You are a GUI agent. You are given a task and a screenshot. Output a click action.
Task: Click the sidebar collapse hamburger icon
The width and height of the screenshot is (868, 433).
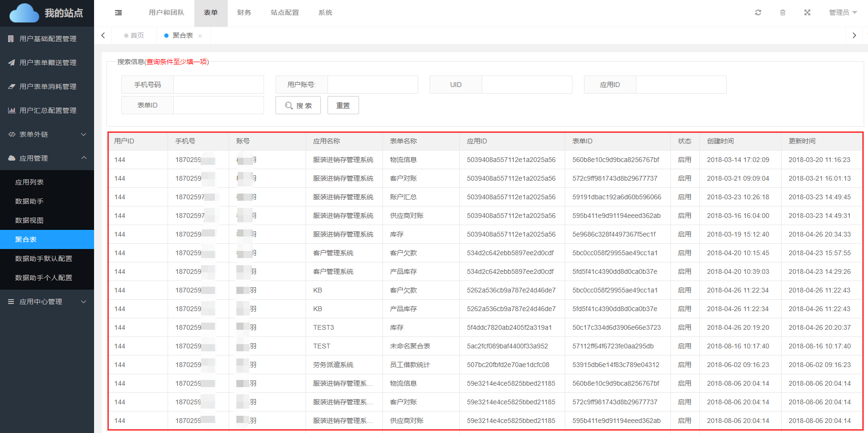coord(118,13)
